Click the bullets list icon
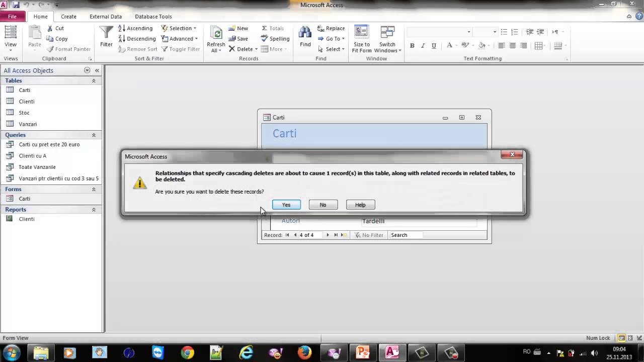 [x=504, y=32]
